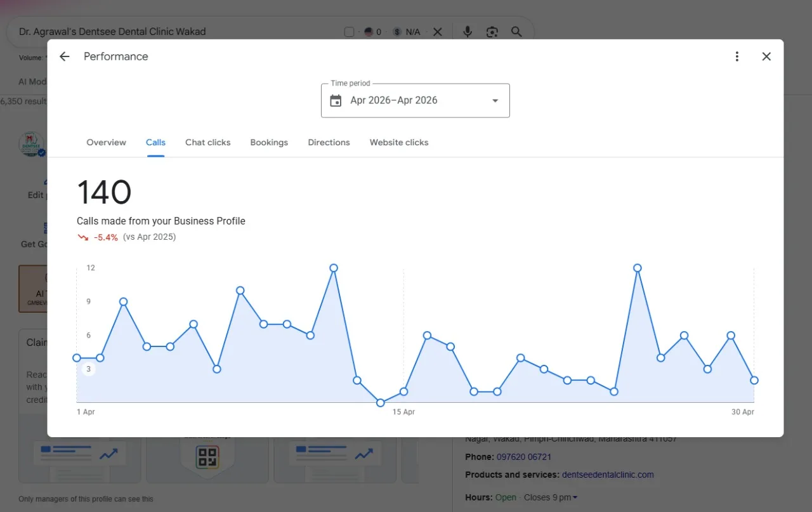Viewport: 812px width, 512px height.
Task: Click into the Google search text field
Action: (x=178, y=32)
